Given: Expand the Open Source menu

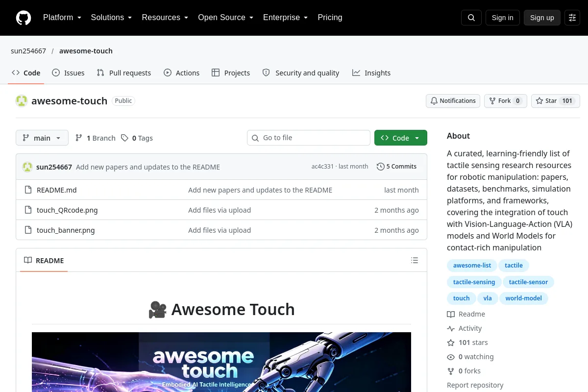Looking at the screenshot, I should [226, 18].
